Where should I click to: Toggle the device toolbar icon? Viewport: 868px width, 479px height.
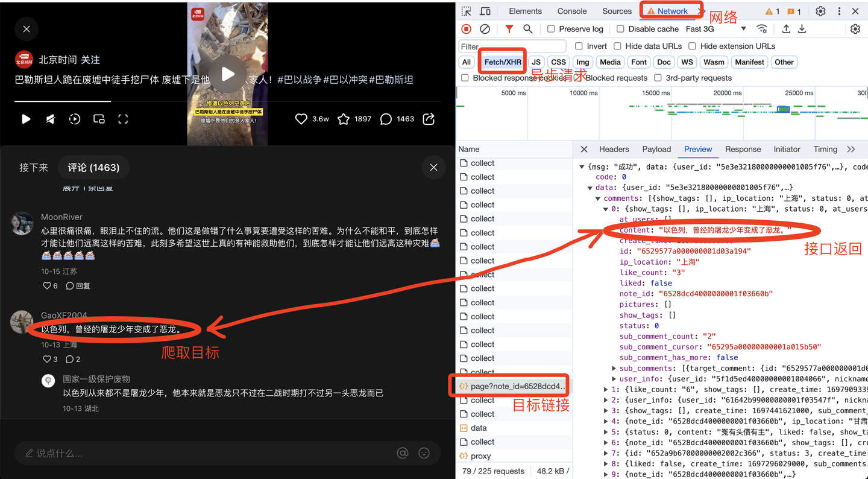tap(485, 11)
